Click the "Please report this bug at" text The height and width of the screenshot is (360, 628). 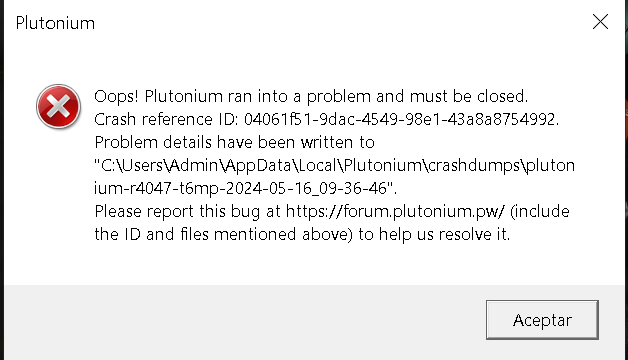[x=187, y=211]
